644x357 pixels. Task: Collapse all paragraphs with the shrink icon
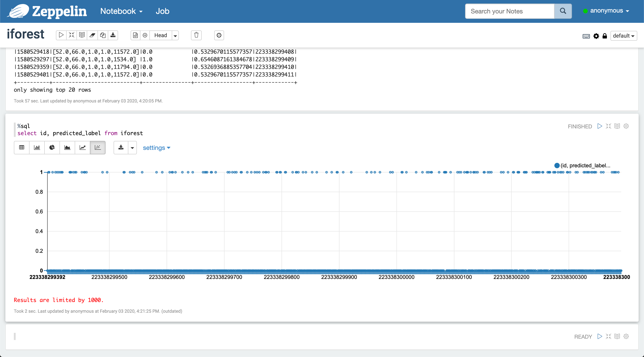[x=71, y=35]
